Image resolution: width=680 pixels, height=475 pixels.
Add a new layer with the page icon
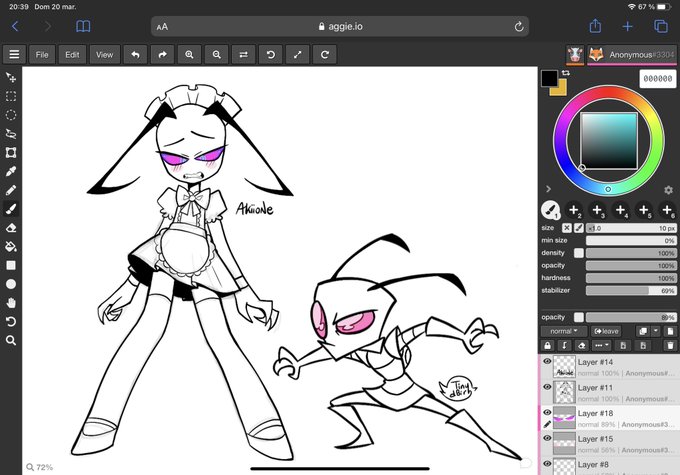pos(670,331)
